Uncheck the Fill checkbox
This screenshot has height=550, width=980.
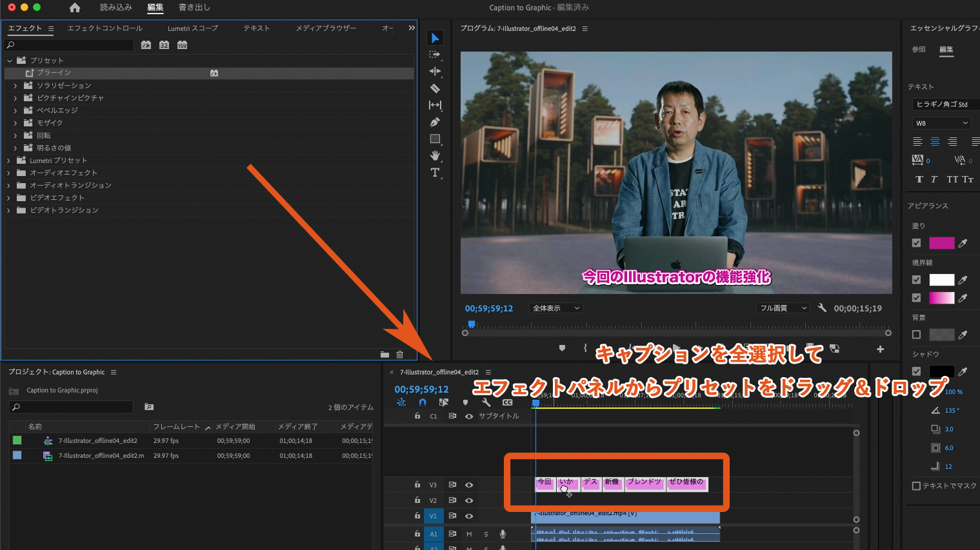tap(916, 243)
